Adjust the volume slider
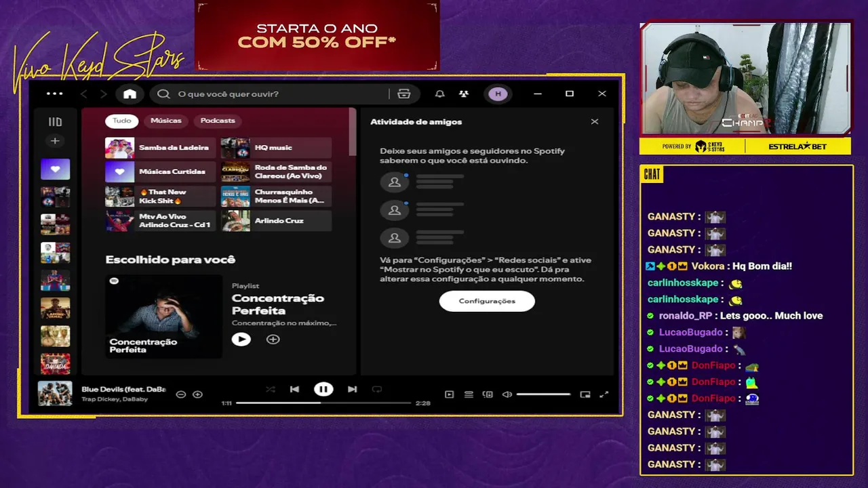The height and width of the screenshot is (488, 868). (x=544, y=394)
